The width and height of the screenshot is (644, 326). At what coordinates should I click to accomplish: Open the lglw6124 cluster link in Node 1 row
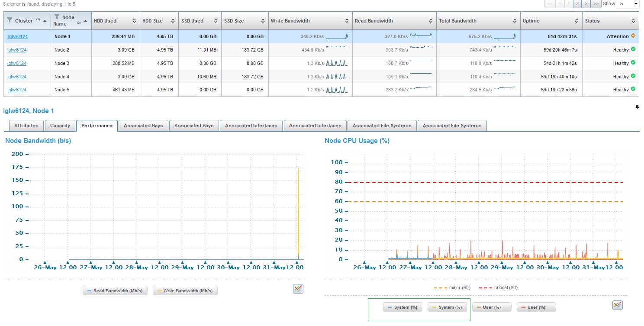click(x=17, y=37)
